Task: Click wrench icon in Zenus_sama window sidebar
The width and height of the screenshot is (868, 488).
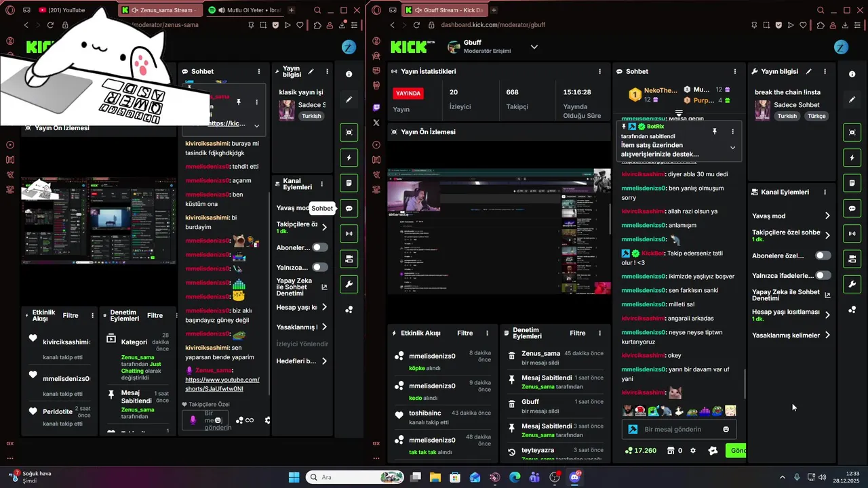Action: pos(349,284)
